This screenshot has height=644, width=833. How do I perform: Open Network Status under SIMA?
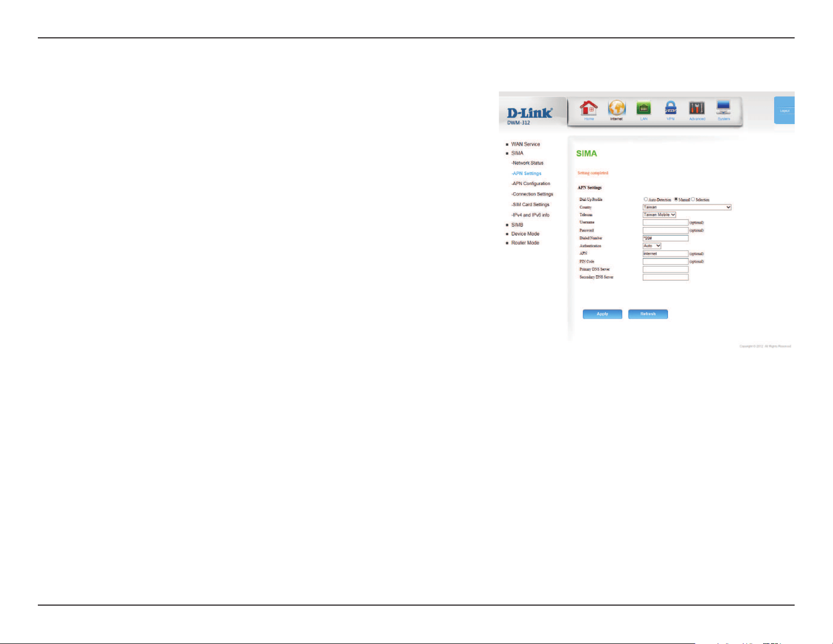tap(528, 163)
